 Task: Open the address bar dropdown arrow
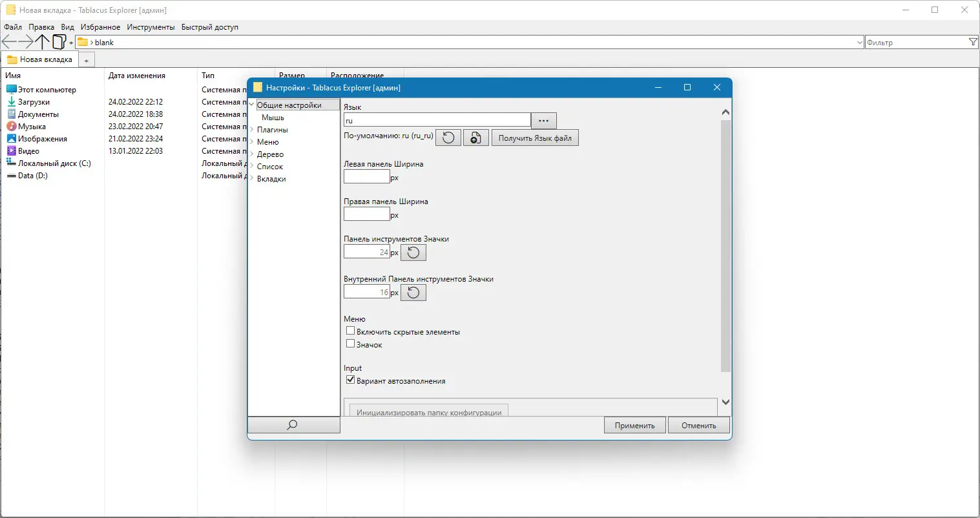(x=859, y=43)
